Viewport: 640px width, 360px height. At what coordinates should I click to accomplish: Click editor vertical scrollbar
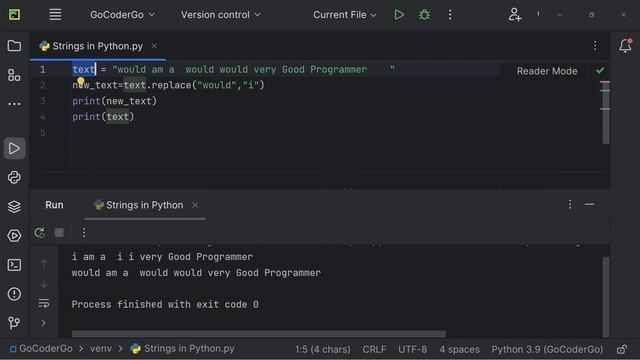606,112
